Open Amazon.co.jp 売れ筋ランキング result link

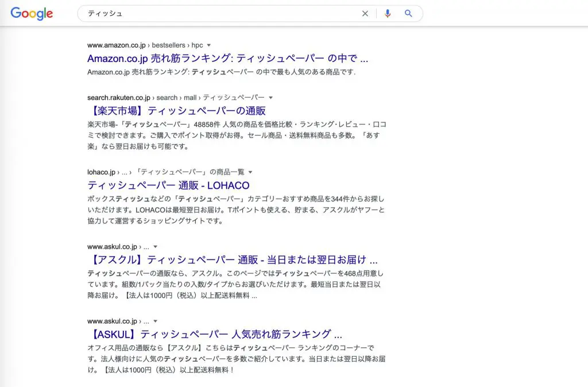coord(227,59)
